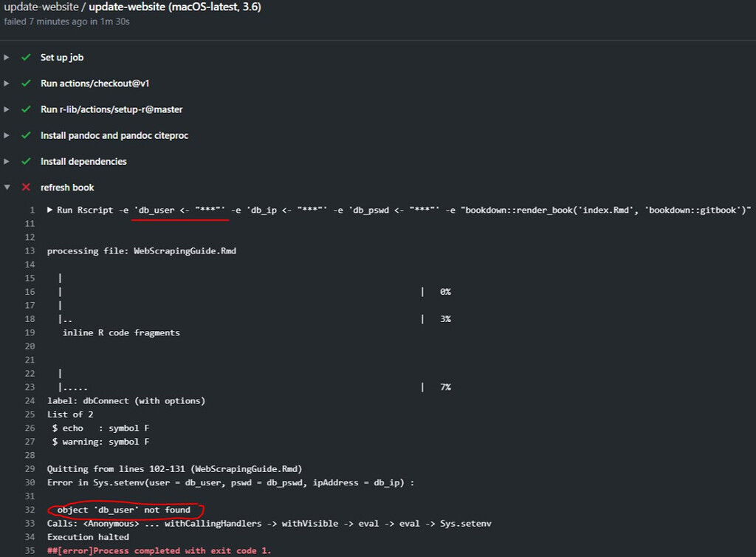Screen dimensions: 756x557
Task: Click the green check beside Run r-lib/actions/setup-r@master
Action: point(26,109)
